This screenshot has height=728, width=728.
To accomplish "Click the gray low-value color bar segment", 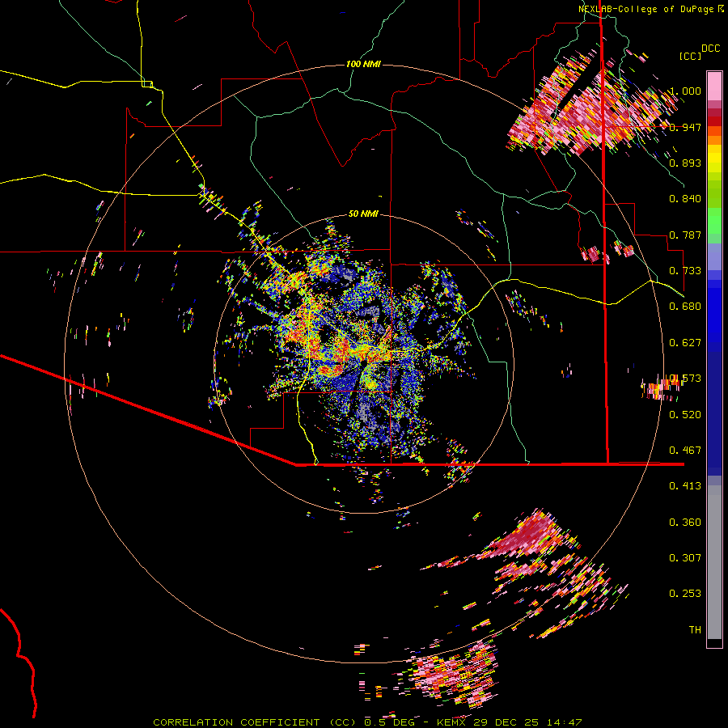I will [714, 562].
